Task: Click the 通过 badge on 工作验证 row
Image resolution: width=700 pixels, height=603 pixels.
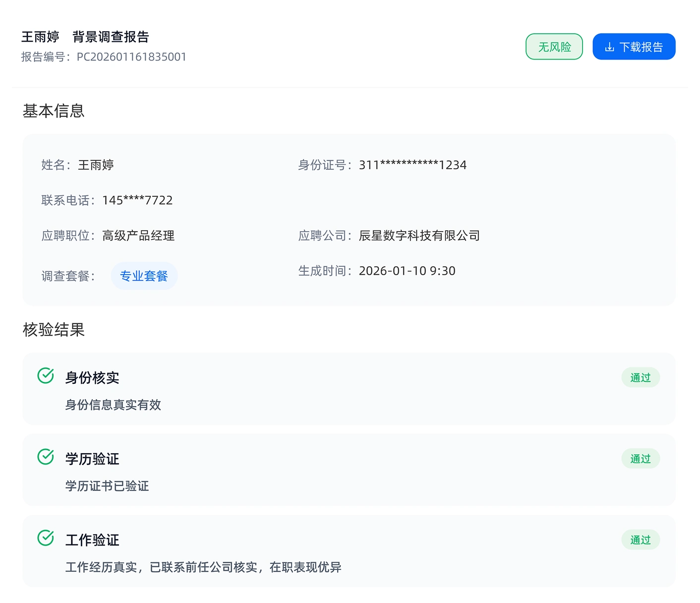Action: [641, 540]
